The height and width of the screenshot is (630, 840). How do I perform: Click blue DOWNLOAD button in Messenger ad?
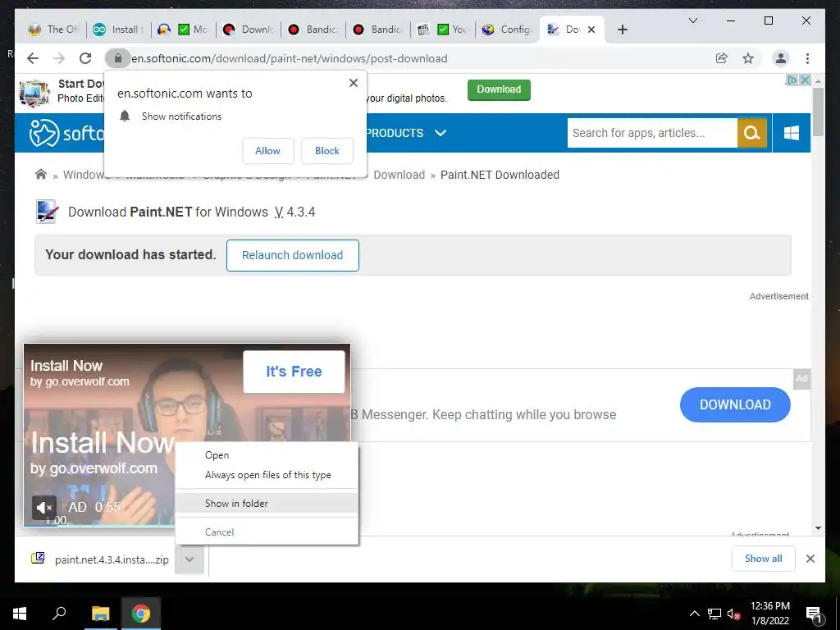pyautogui.click(x=735, y=404)
